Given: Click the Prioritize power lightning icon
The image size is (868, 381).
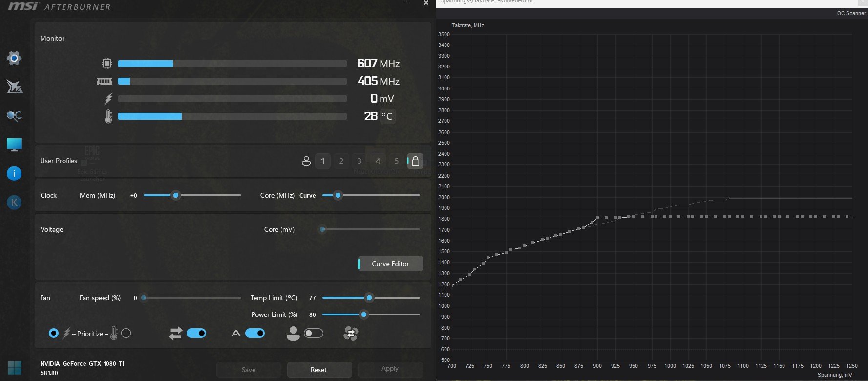Looking at the screenshot, I should 66,333.
